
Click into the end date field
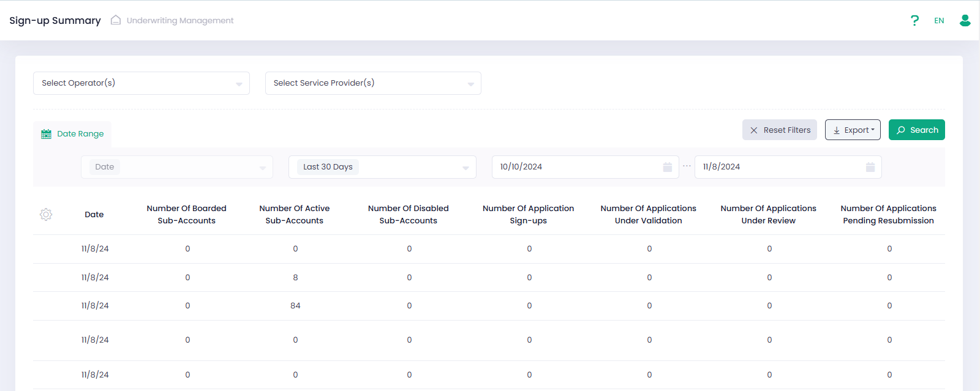778,167
